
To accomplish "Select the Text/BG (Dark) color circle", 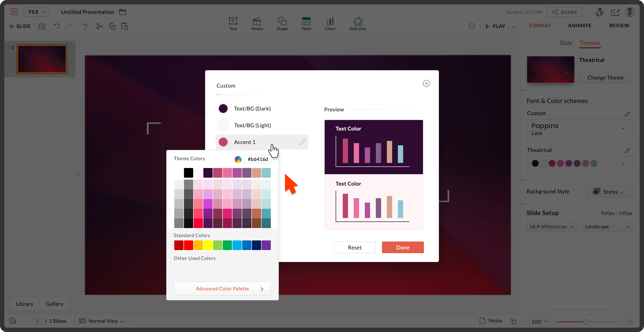I will pos(223,109).
